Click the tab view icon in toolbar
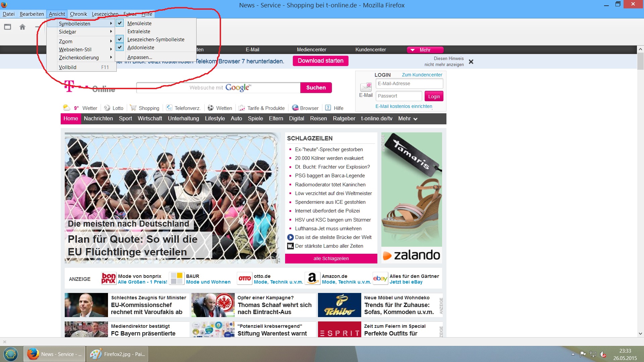 7,27
